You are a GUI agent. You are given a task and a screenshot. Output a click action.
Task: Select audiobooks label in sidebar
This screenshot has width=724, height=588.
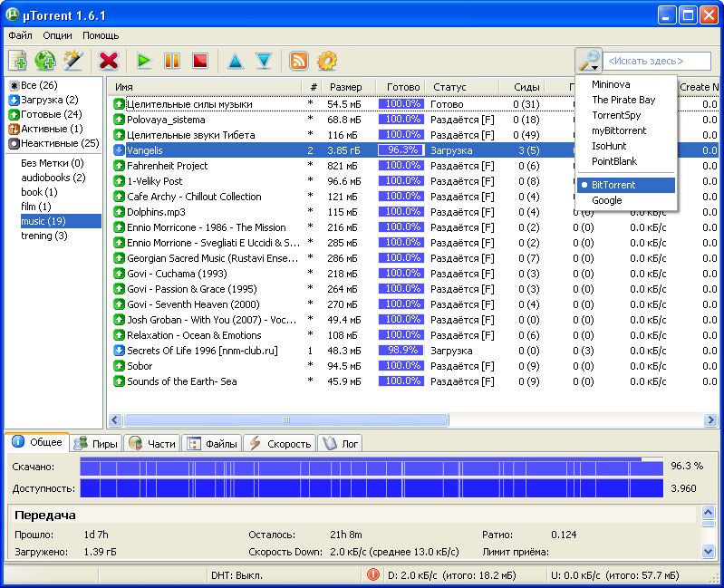point(53,178)
